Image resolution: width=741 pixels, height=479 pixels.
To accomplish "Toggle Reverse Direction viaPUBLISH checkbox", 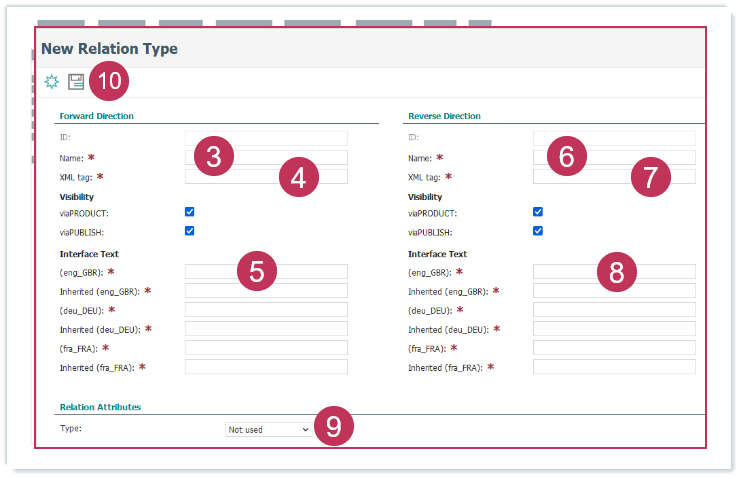I will (x=538, y=231).
